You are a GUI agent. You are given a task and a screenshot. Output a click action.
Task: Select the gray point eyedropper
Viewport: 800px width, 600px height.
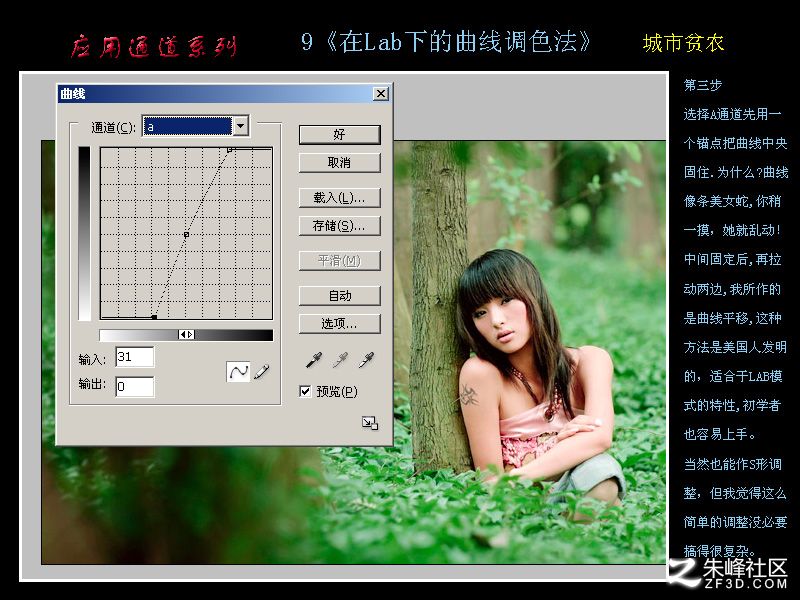click(340, 360)
